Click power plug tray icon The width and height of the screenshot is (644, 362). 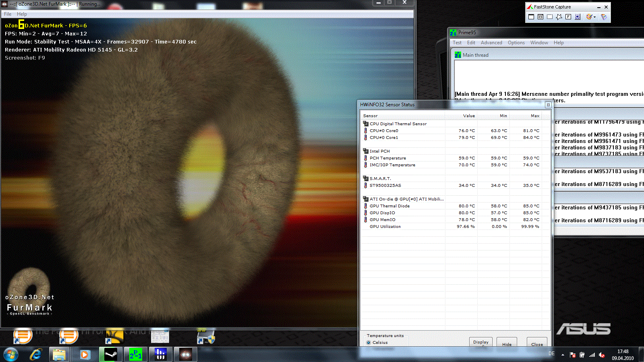pyautogui.click(x=582, y=355)
